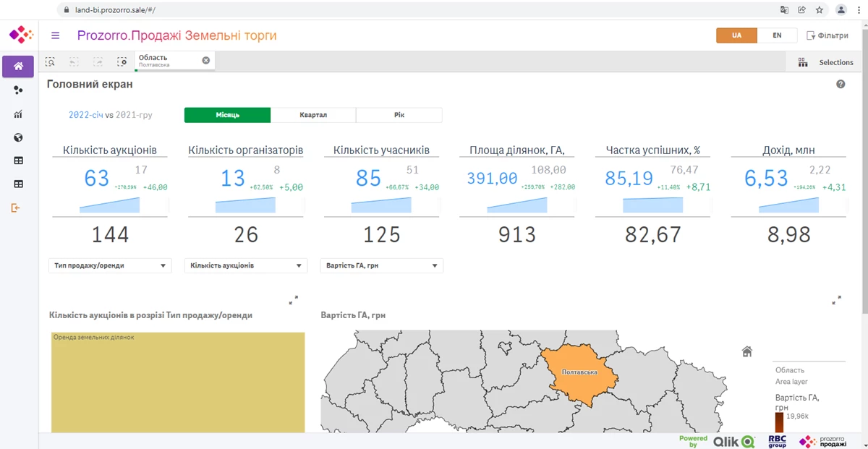Reset map view with home icon
868x449 pixels.
[747, 351]
